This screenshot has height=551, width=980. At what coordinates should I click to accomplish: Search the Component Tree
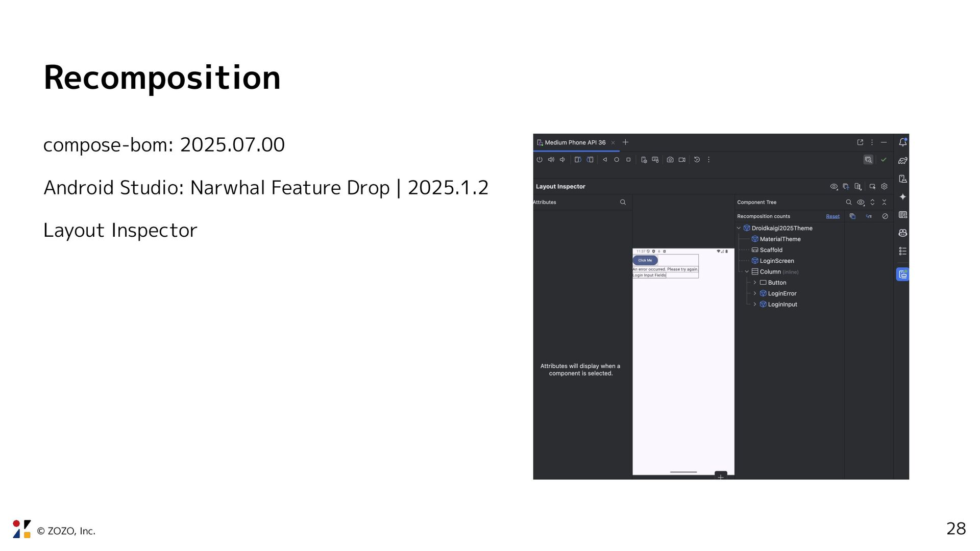click(x=849, y=202)
